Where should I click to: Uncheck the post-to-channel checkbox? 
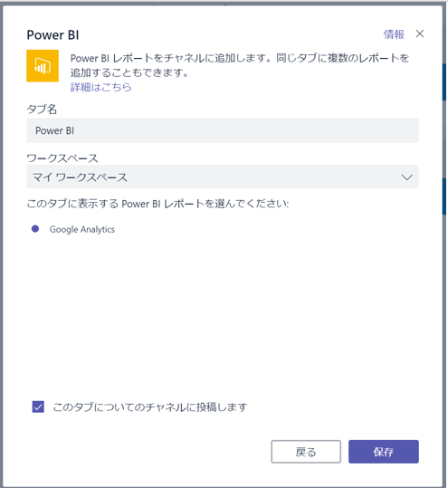[38, 407]
